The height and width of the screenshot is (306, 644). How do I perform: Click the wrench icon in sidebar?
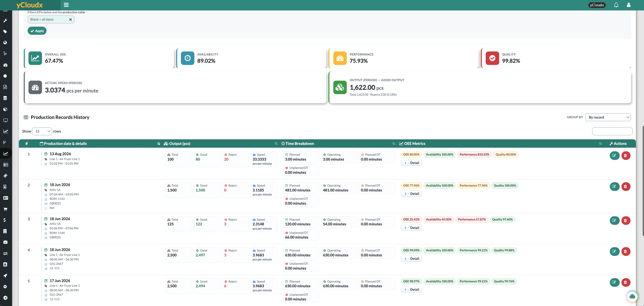click(5, 21)
